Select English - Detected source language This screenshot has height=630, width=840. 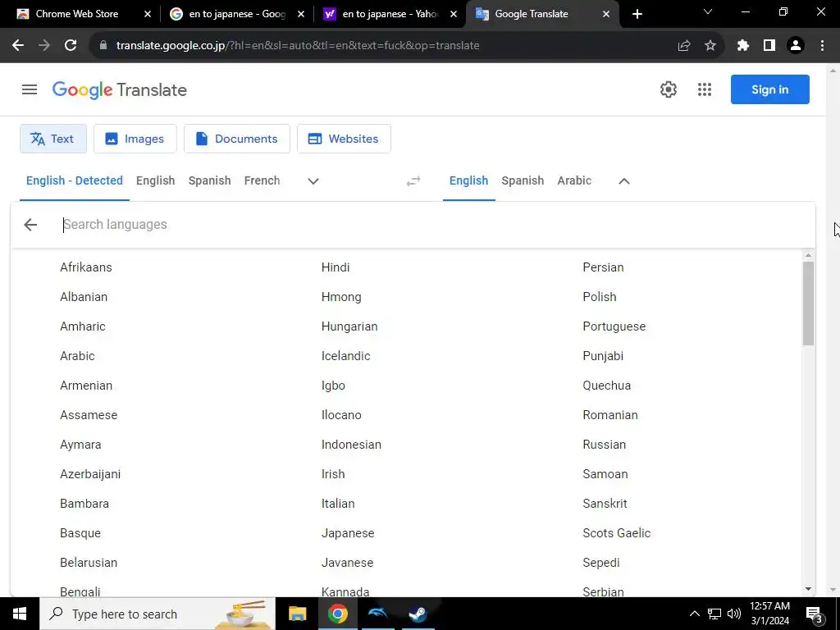(x=75, y=180)
